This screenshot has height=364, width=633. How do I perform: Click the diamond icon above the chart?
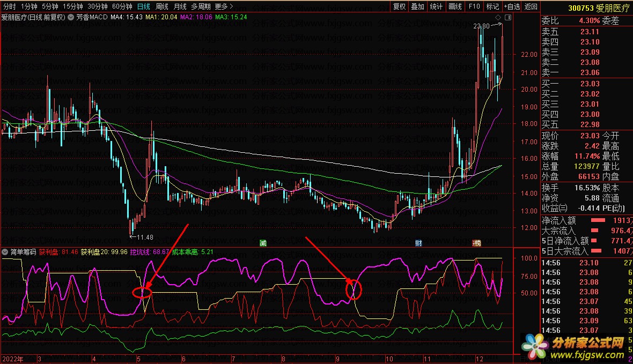coord(498,17)
